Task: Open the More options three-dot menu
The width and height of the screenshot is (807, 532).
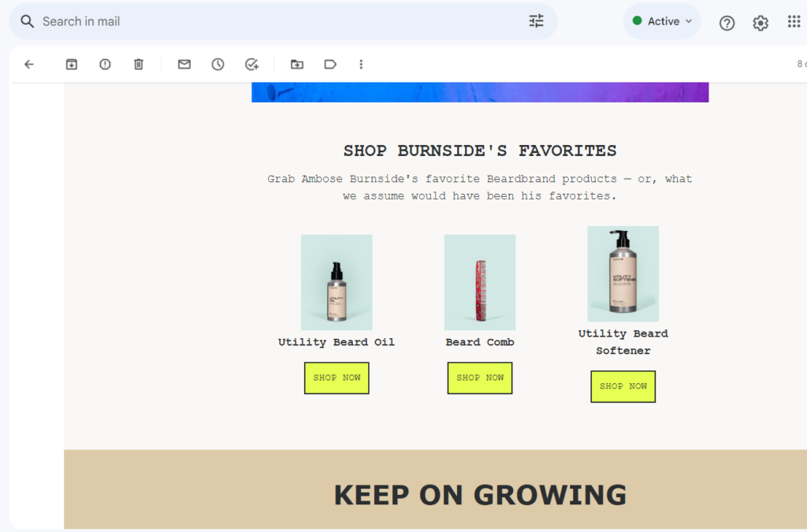Action: (x=361, y=65)
